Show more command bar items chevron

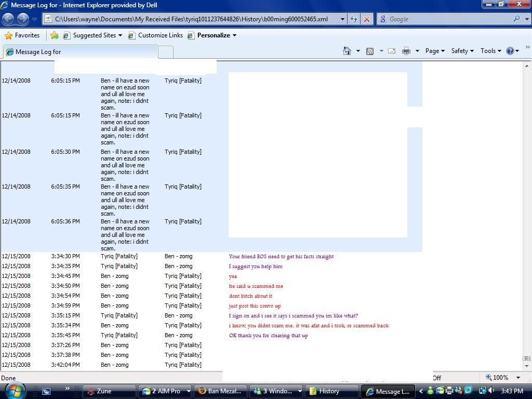tap(528, 47)
